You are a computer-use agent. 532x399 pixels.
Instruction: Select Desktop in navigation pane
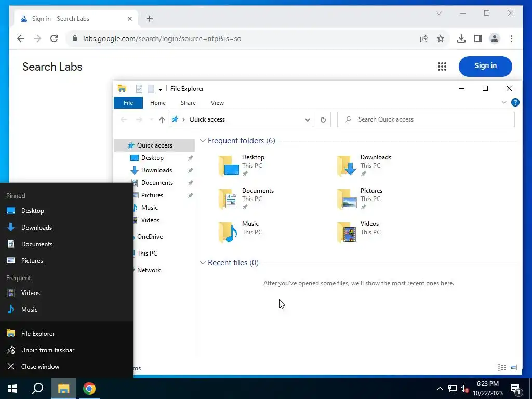pos(152,158)
